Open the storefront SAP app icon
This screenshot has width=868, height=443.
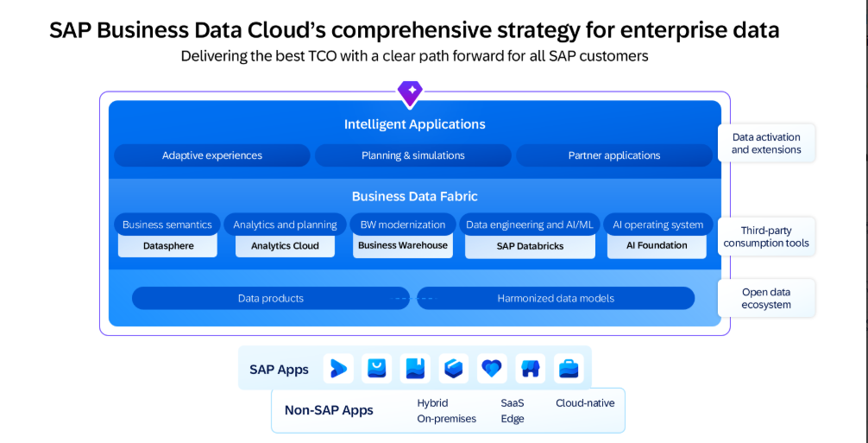531,368
